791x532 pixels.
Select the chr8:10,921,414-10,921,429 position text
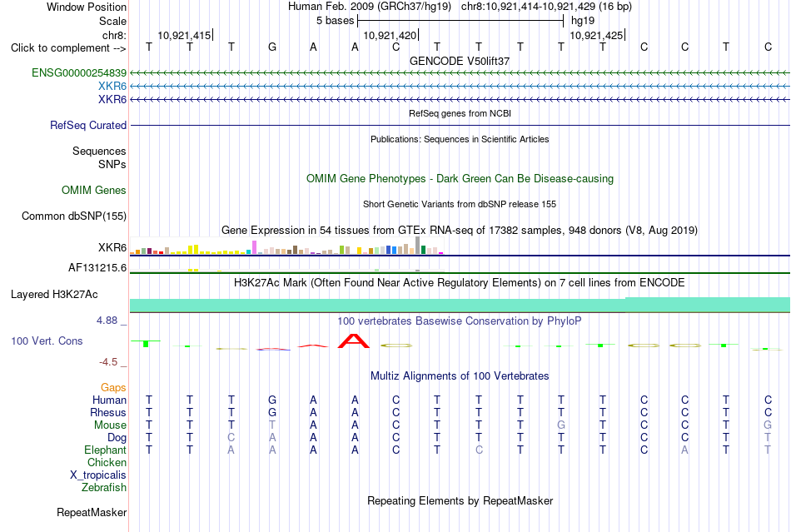tap(546, 7)
